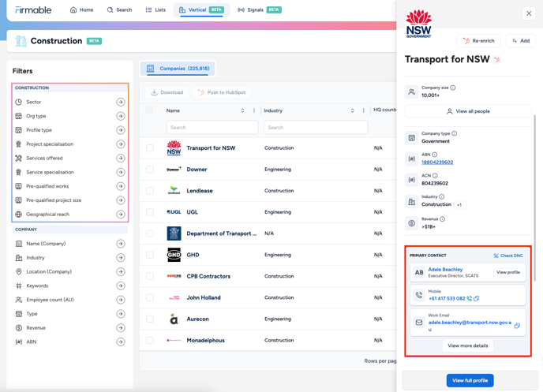Copy the work email icon

coord(517,326)
